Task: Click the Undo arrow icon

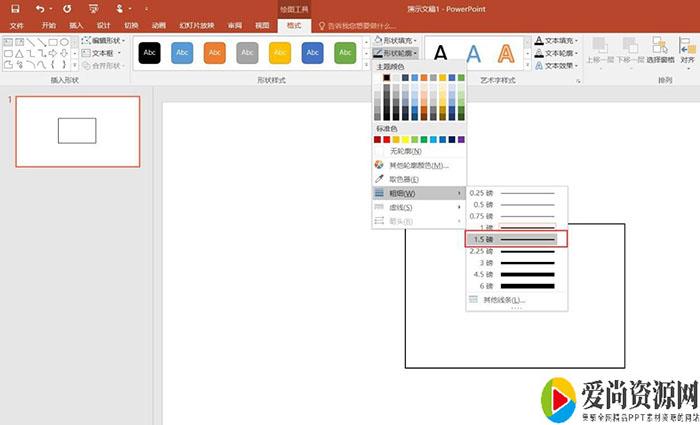Action: (x=39, y=8)
